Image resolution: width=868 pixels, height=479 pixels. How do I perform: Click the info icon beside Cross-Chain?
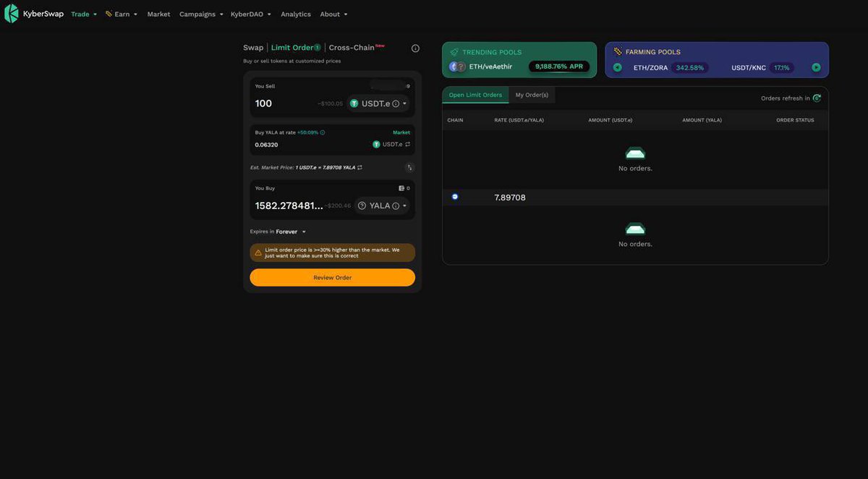(415, 48)
